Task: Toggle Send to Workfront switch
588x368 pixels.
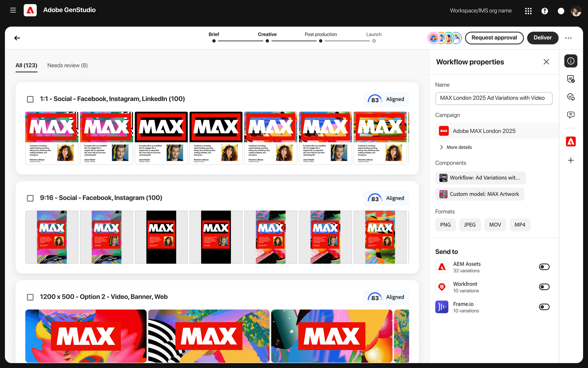Action: 544,287
